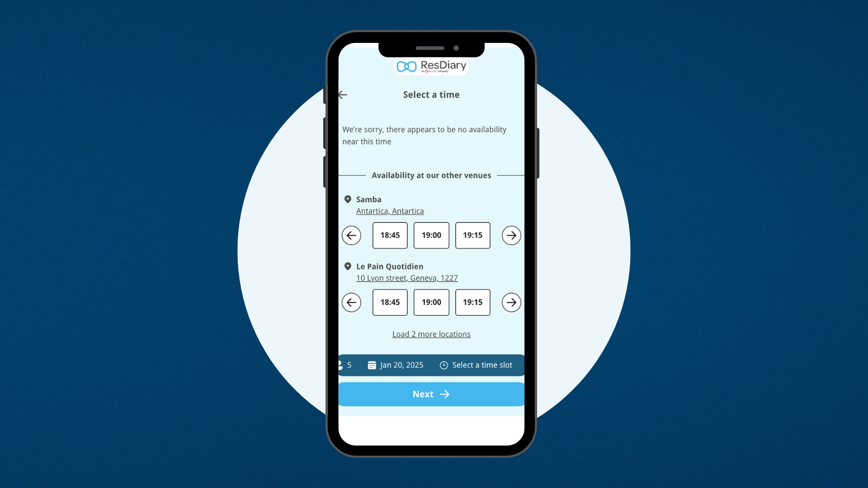Viewport: 868px width, 488px height.
Task: Click the Antartica, Antartica address link
Action: [x=391, y=210]
